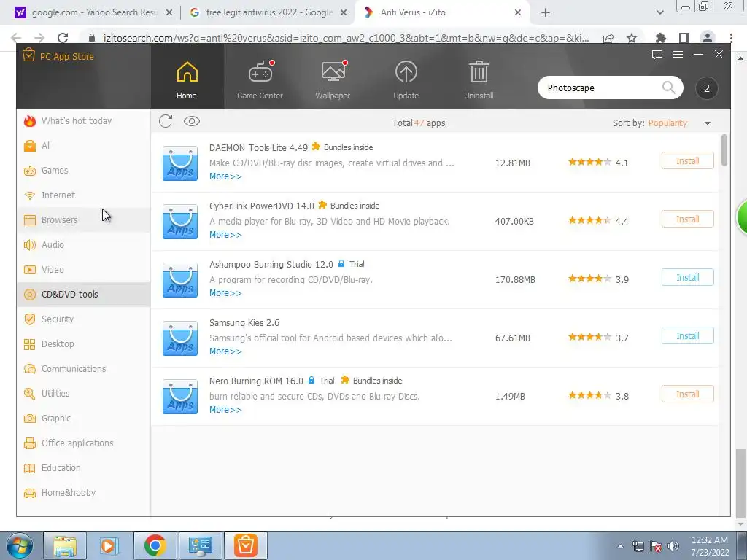Install Nero Burning ROM 16.0
The image size is (747, 560).
(687, 394)
